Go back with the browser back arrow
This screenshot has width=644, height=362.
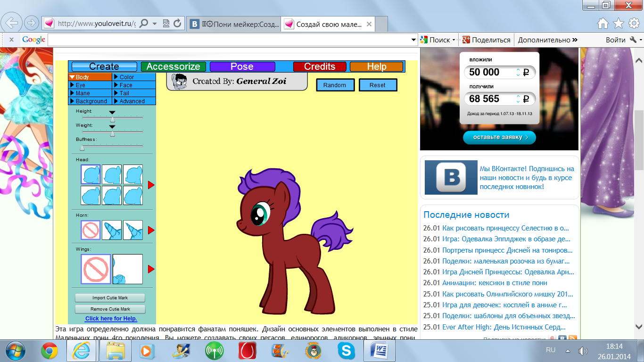12,22
